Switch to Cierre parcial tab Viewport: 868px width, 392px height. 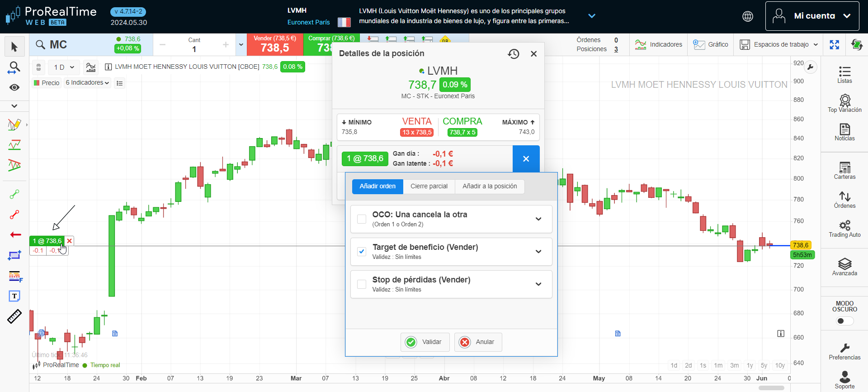tap(429, 186)
